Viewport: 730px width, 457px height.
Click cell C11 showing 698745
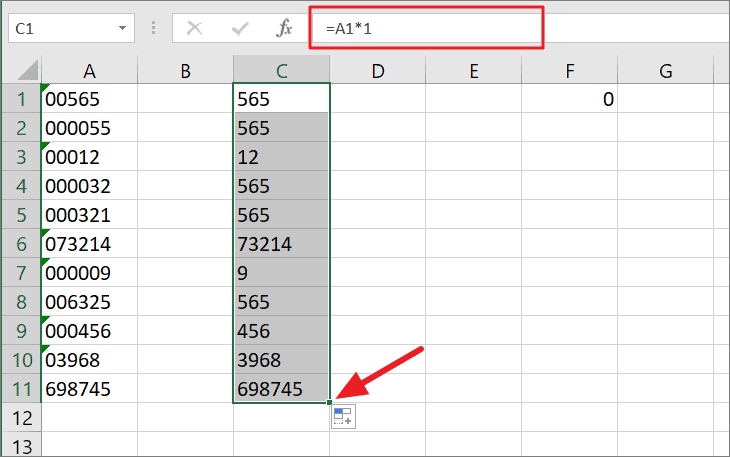click(x=282, y=389)
